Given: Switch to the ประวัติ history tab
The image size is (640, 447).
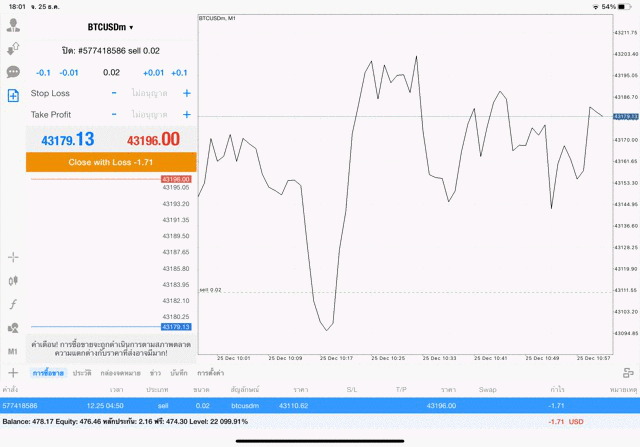Looking at the screenshot, I should (x=81, y=372).
